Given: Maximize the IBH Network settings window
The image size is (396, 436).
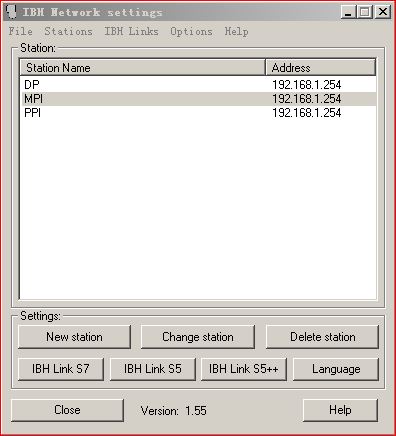Looking at the screenshot, I should 365,12.
